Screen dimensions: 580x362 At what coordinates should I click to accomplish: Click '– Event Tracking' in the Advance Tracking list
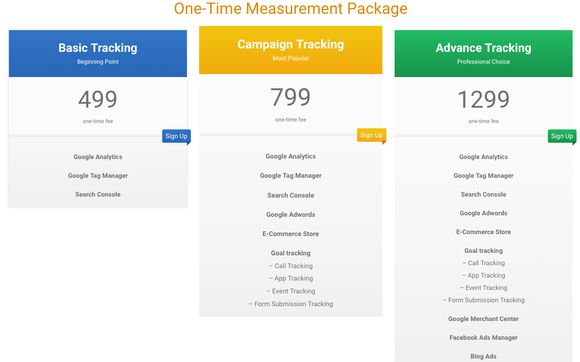point(483,288)
